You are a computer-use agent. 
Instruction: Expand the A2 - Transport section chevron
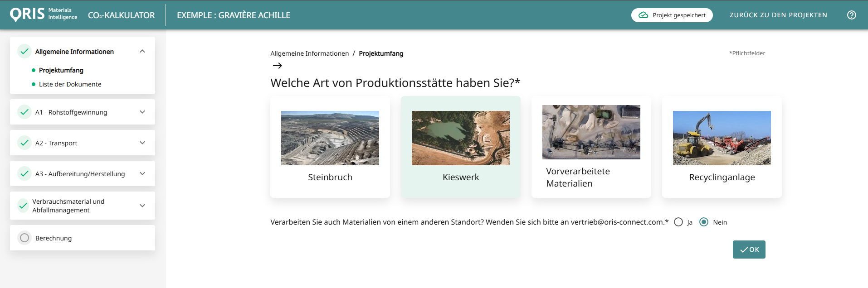[x=142, y=143]
